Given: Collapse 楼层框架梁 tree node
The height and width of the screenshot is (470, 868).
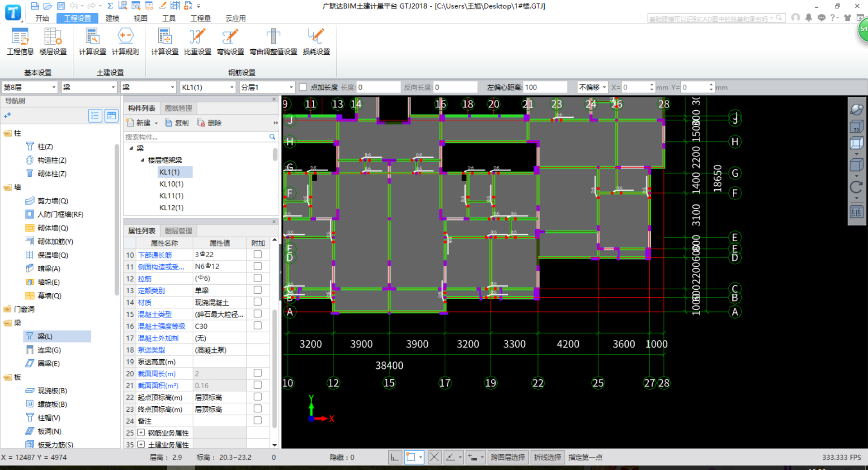Looking at the screenshot, I should click(x=142, y=160).
